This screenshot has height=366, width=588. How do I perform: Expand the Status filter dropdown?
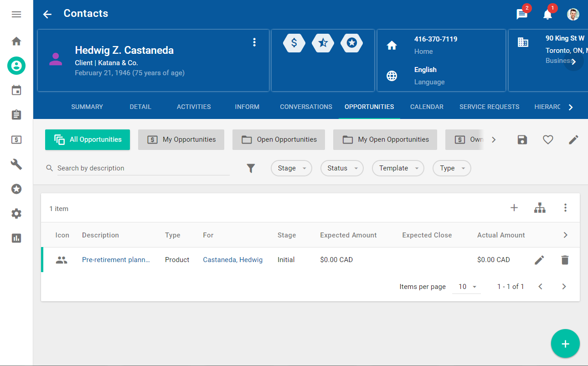[x=342, y=168]
